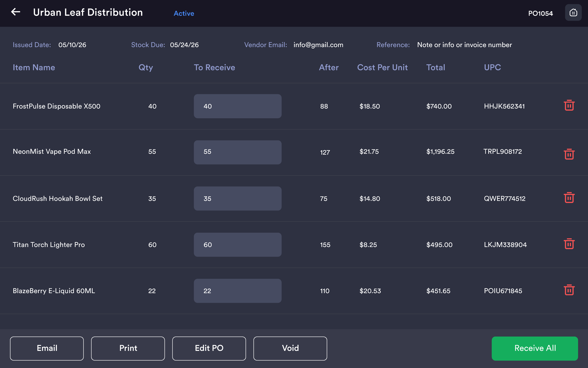Click the UPC column header
588x368 pixels.
(x=492, y=67)
